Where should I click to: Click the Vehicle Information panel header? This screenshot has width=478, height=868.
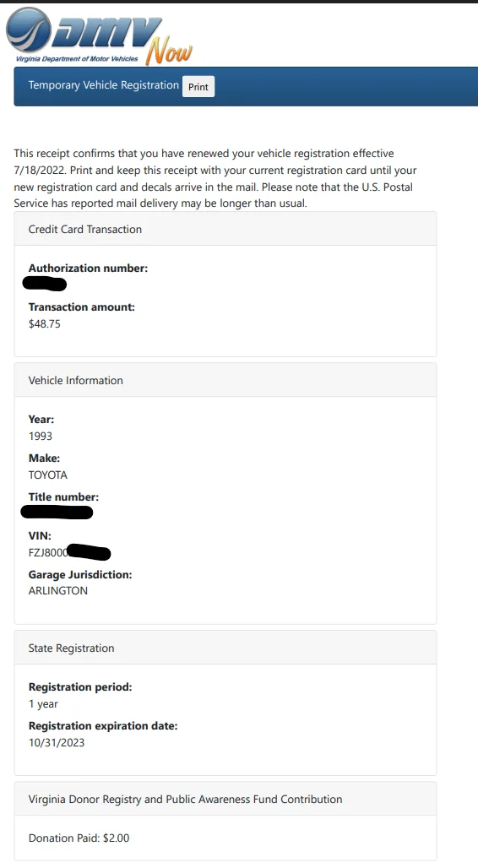(x=225, y=380)
